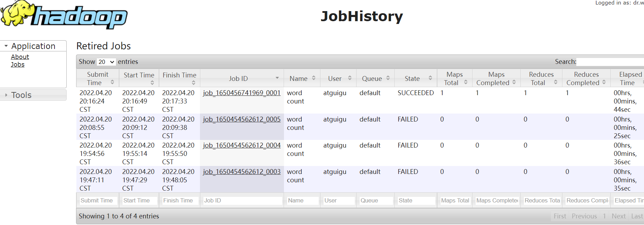
Task: Focus the Job ID filter field
Action: pyautogui.click(x=242, y=201)
